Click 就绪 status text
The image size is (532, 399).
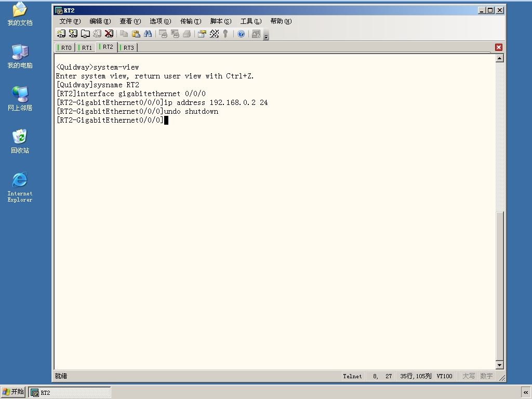[x=61, y=376]
